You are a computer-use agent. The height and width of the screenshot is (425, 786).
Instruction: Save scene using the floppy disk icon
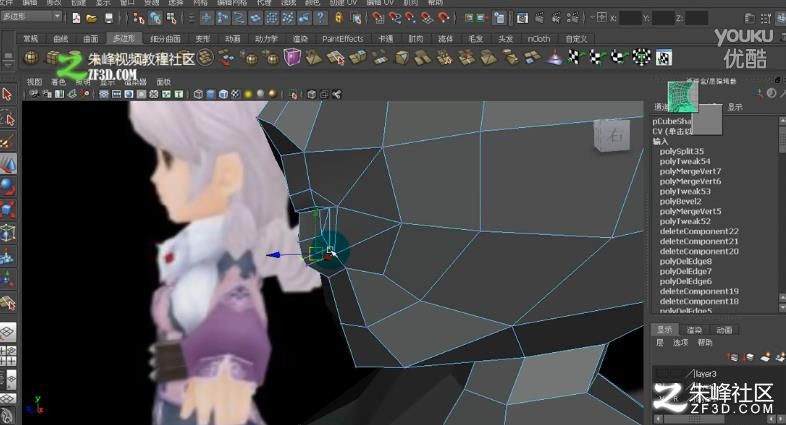coord(109,19)
